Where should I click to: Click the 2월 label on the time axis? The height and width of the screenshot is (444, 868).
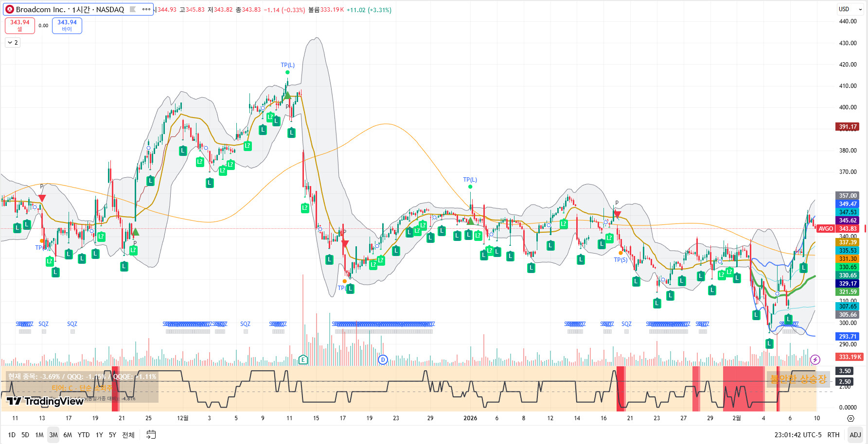737,418
